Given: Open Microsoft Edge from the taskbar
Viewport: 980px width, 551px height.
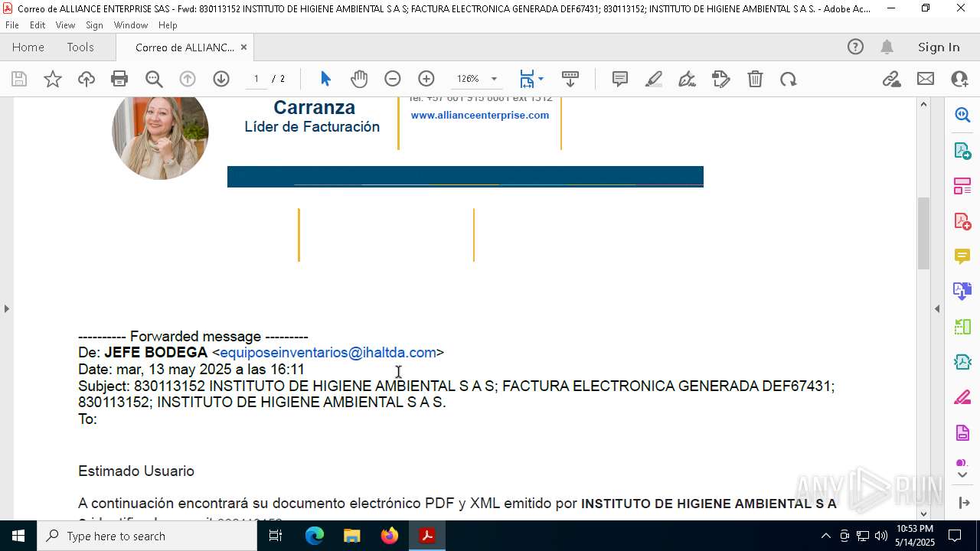Looking at the screenshot, I should point(315,536).
